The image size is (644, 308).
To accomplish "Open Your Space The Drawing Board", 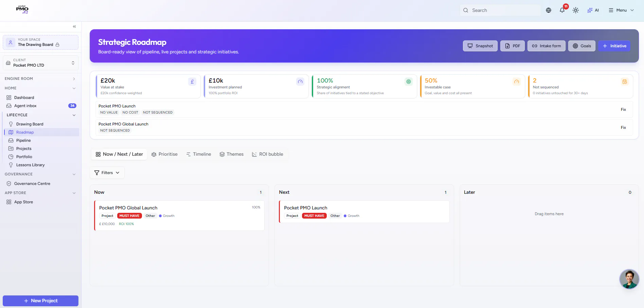I will click(40, 42).
